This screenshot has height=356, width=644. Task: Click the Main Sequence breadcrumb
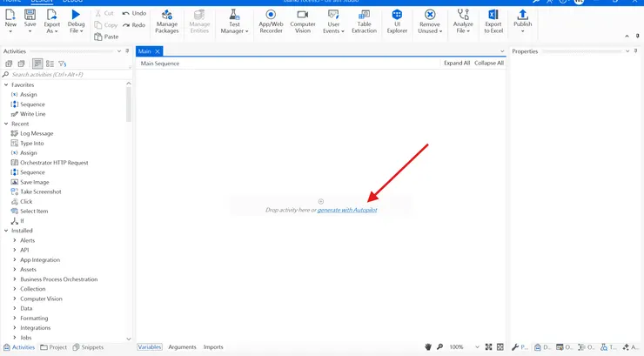point(160,64)
